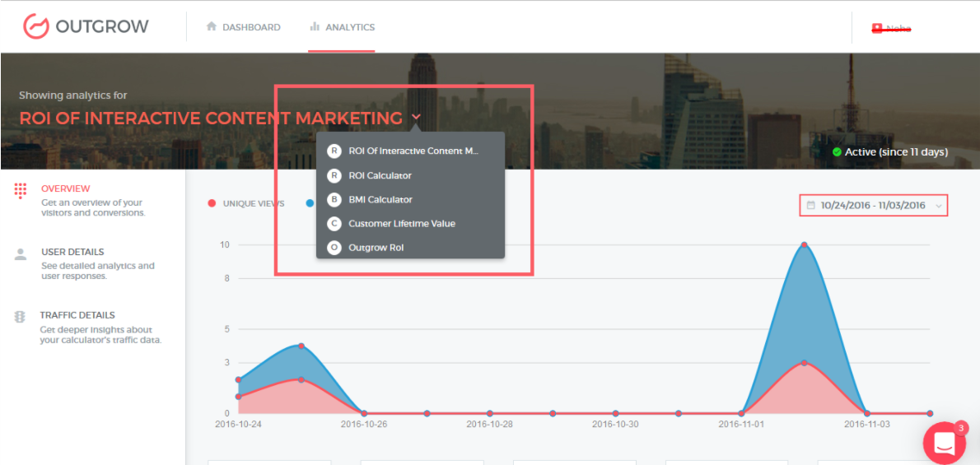Click the C badge beside Customer Lifetime Value
980x465 pixels.
coord(334,223)
